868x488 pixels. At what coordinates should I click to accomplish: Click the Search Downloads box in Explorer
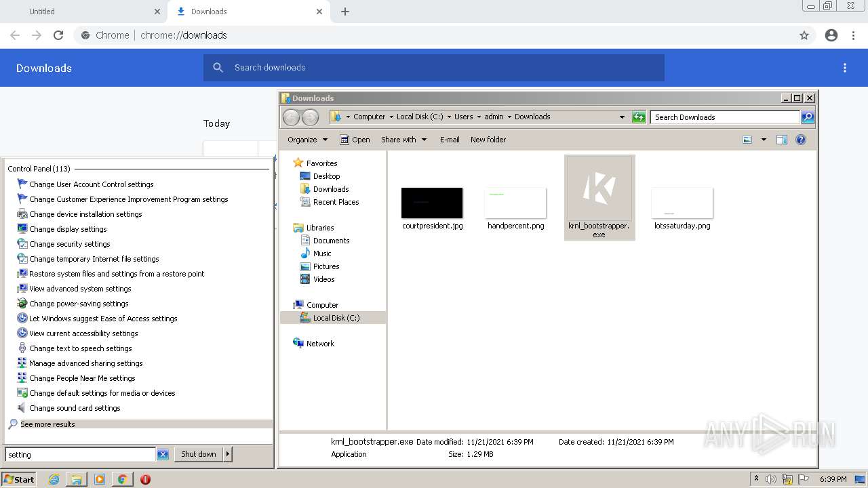point(725,117)
